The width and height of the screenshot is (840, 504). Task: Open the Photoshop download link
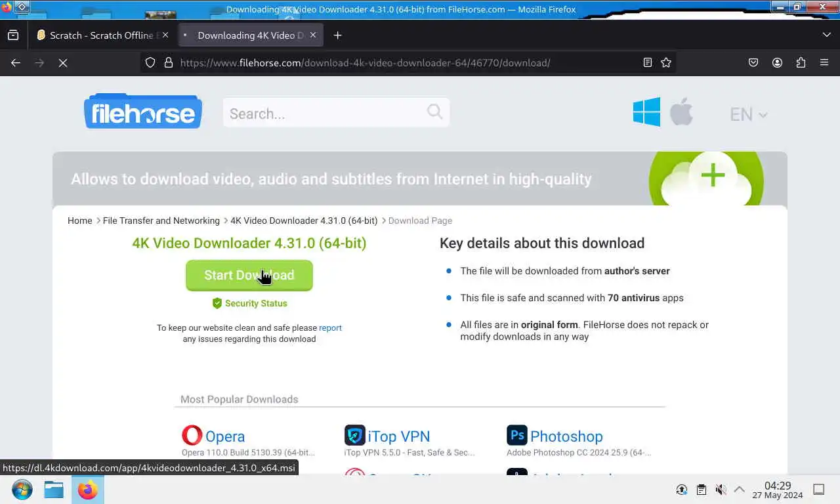click(x=566, y=436)
